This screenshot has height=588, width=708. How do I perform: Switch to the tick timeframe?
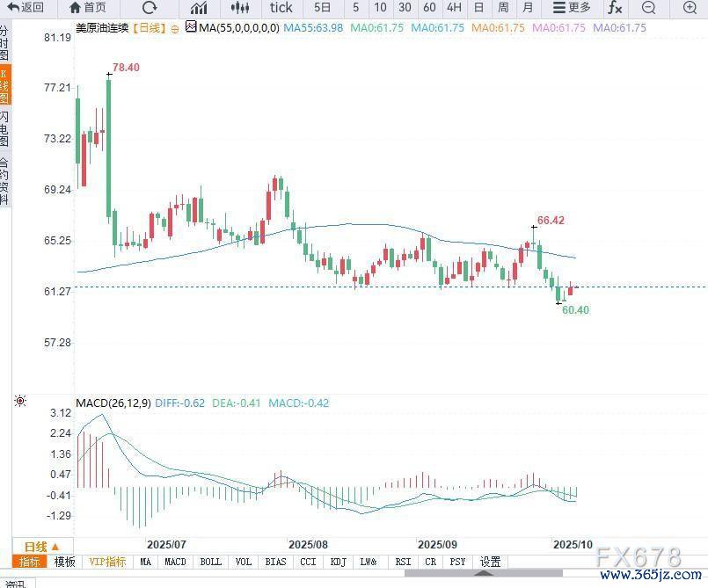coord(281,8)
